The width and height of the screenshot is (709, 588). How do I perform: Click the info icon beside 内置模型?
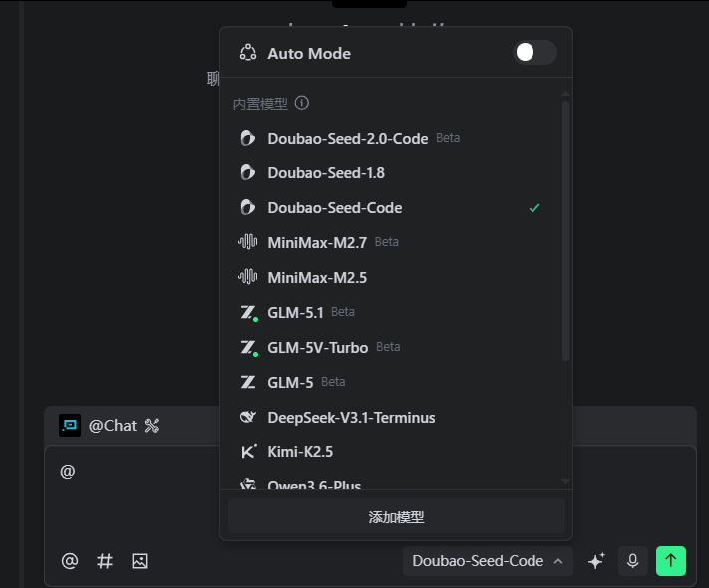point(302,103)
